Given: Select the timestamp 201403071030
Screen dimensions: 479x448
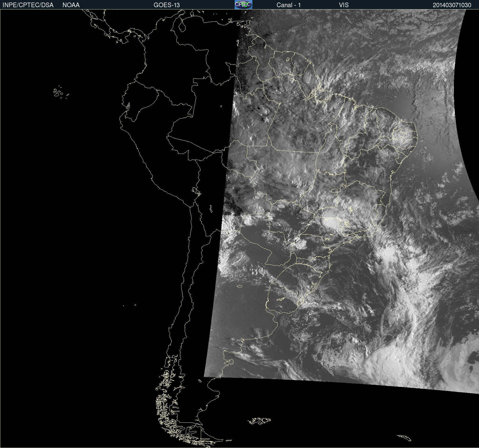Looking at the screenshot, I should [452, 5].
